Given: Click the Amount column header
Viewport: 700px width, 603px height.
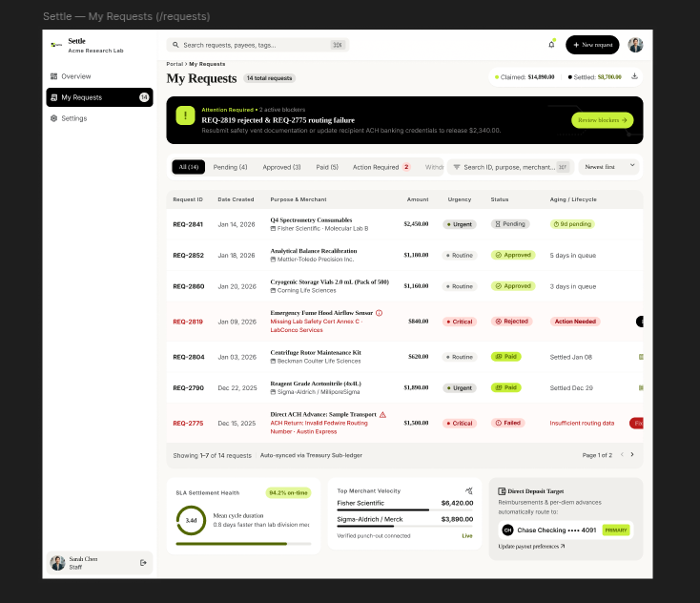Looking at the screenshot, I should (x=418, y=199).
